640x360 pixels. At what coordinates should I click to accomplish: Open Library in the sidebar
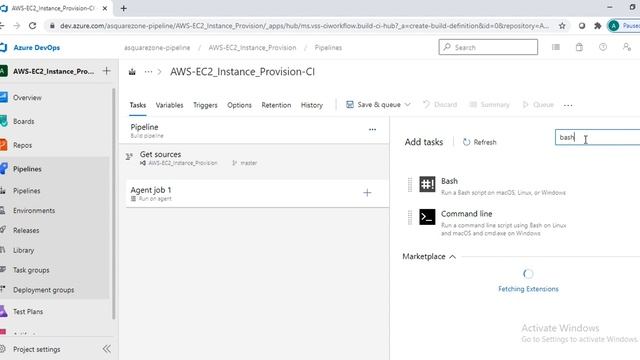click(23, 250)
